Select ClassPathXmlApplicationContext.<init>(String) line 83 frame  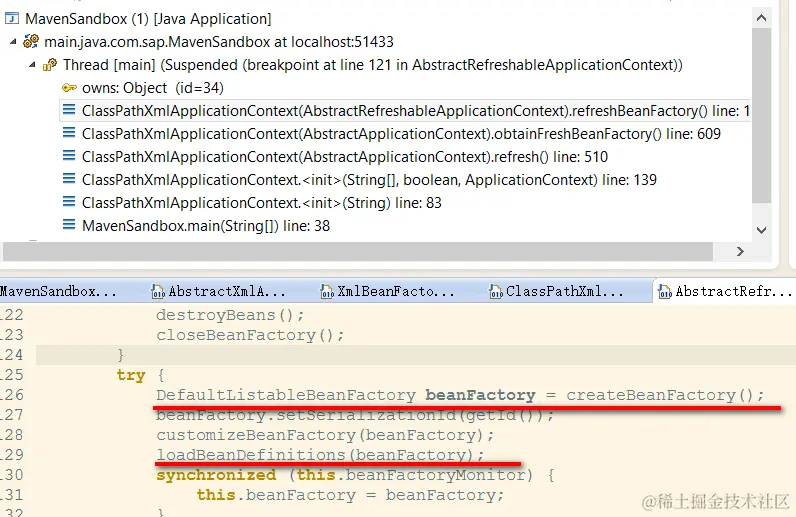pos(261,203)
